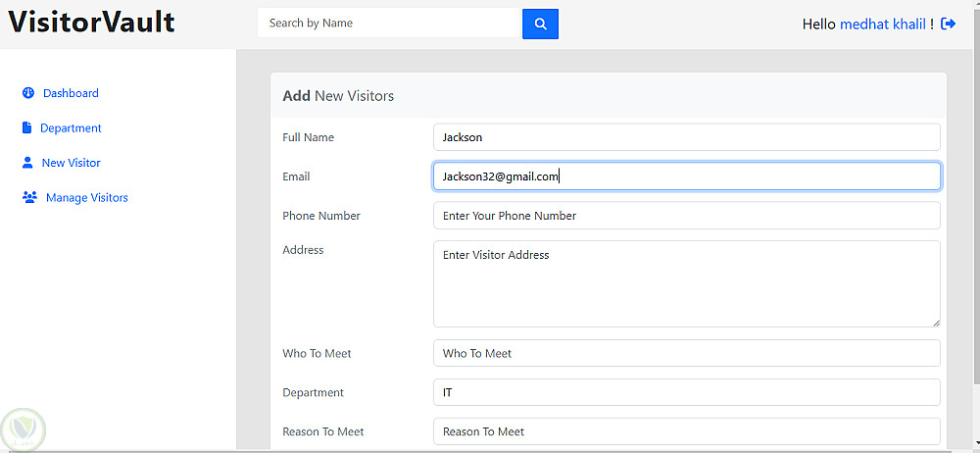Click the Department file icon

(27, 128)
